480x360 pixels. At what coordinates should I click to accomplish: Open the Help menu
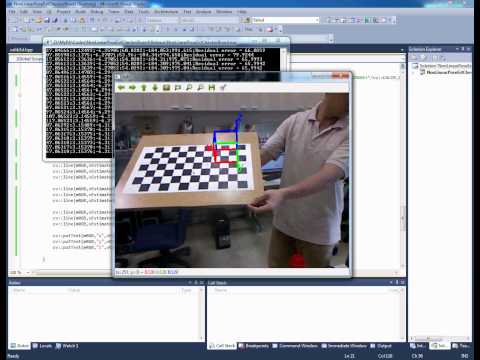pyautogui.click(x=242, y=12)
